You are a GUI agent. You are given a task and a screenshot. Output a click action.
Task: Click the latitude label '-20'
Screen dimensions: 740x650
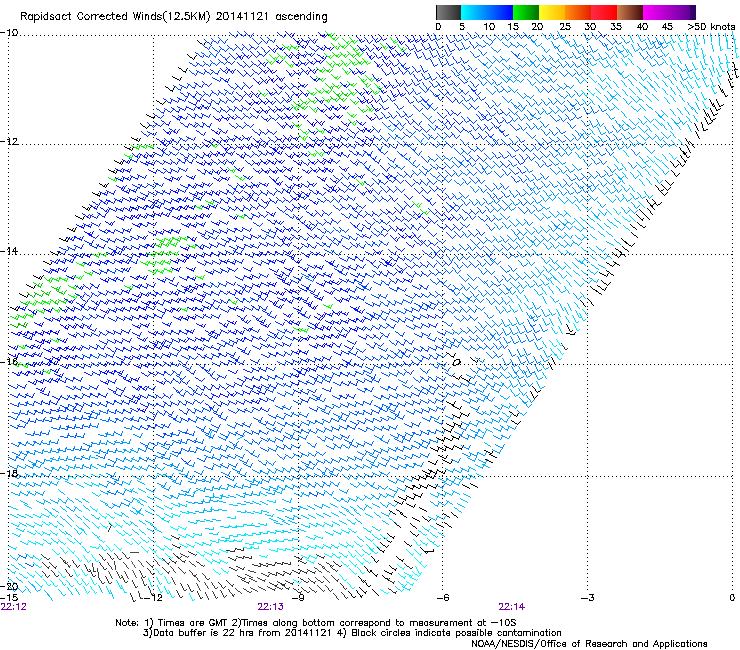pyautogui.click(x=9, y=586)
